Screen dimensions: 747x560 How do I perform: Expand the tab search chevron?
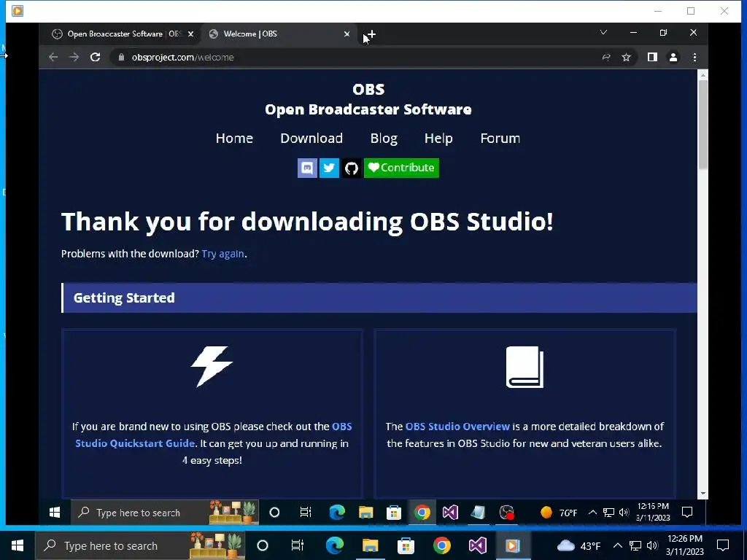603,32
